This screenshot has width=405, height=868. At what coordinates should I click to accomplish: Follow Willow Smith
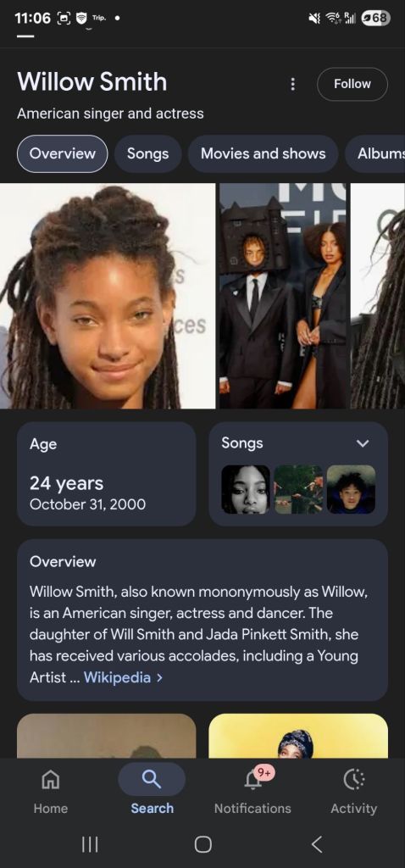[x=352, y=84]
